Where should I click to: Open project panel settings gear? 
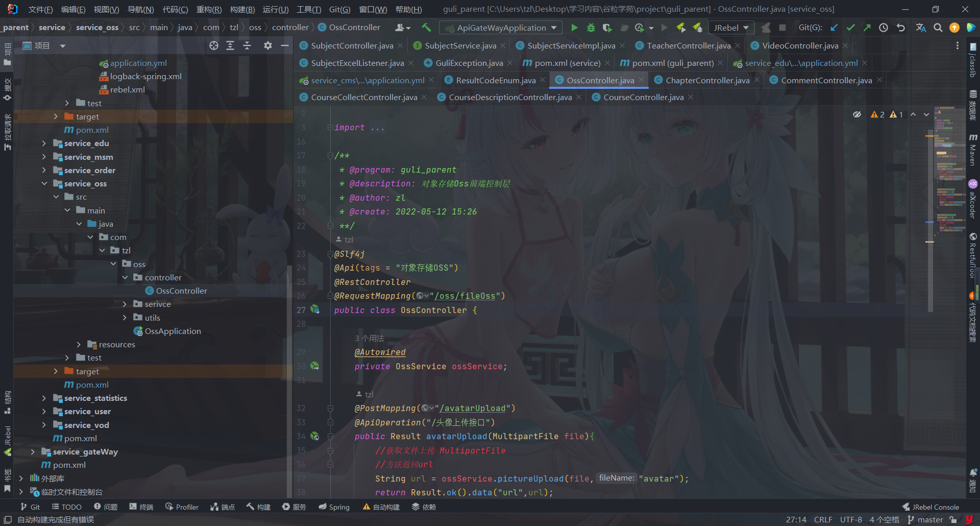(x=268, y=45)
